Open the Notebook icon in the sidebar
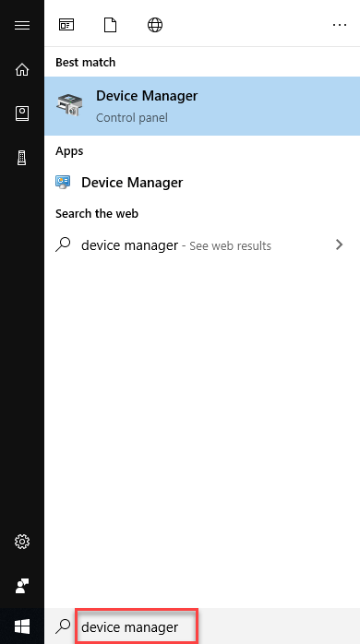Viewport: 360px width, 644px height. coord(22,113)
